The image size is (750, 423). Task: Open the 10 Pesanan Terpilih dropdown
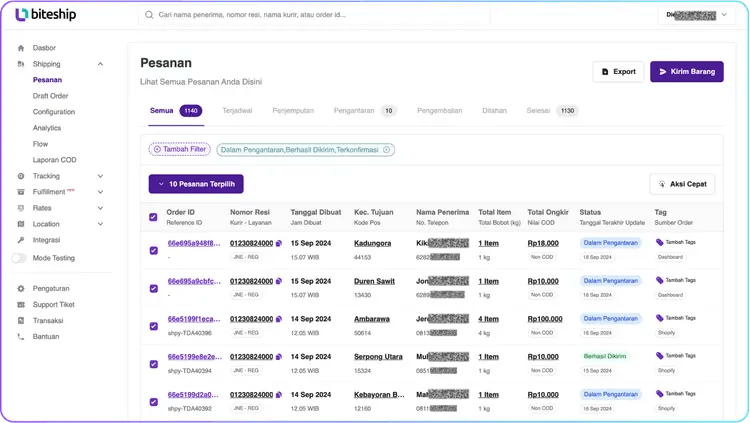pos(196,184)
